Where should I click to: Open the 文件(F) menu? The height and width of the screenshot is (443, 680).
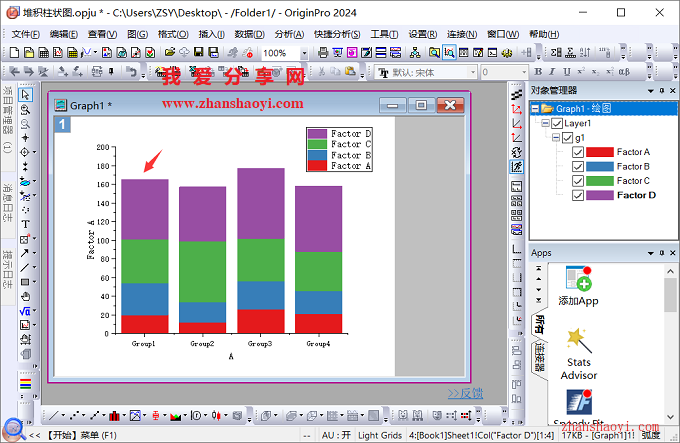pos(25,34)
